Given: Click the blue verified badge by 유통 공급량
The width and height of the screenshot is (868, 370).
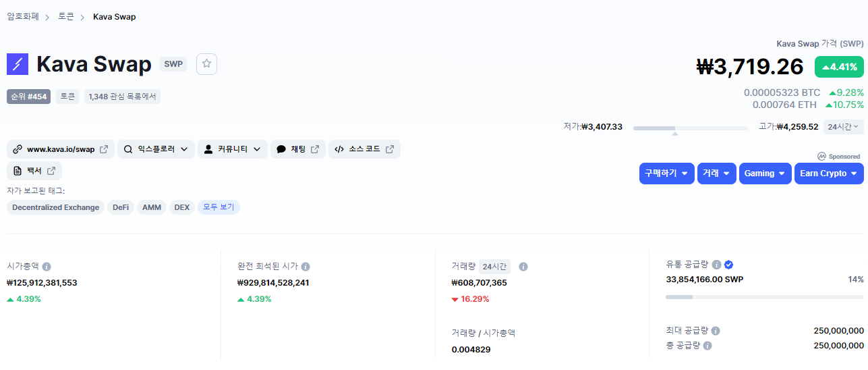Looking at the screenshot, I should pos(728,265).
